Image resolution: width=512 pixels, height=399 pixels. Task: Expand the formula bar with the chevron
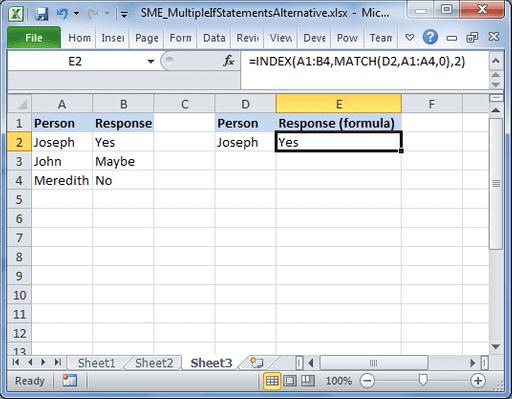(496, 61)
